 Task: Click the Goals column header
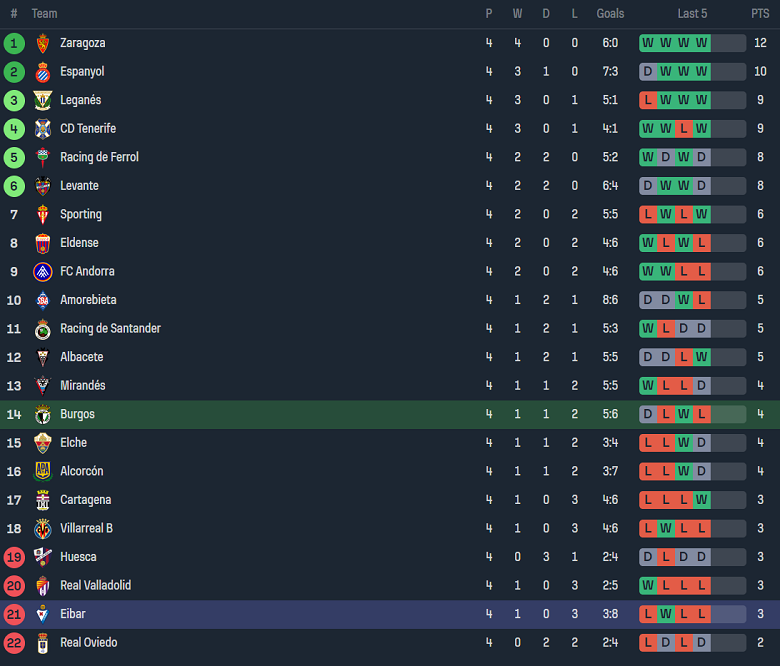tap(610, 14)
